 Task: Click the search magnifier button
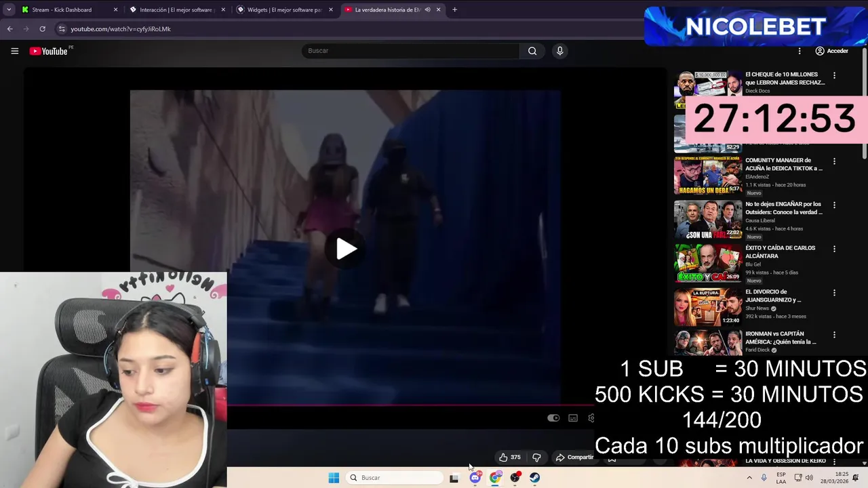coord(532,51)
